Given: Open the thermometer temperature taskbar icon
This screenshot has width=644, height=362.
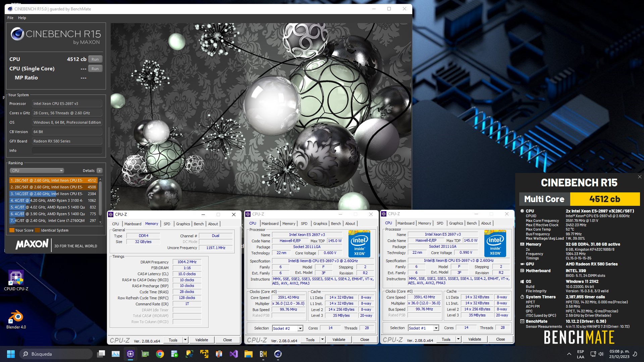Looking at the screenshot, I should click(219, 354).
